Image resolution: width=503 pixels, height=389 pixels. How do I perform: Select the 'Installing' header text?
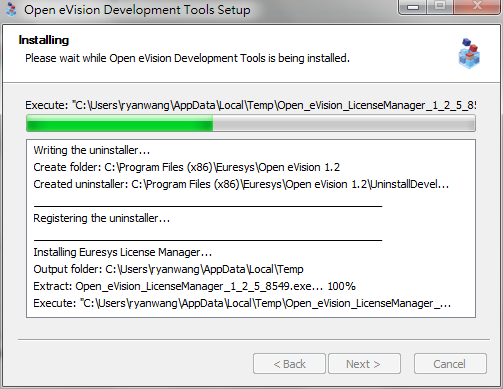(x=44, y=40)
